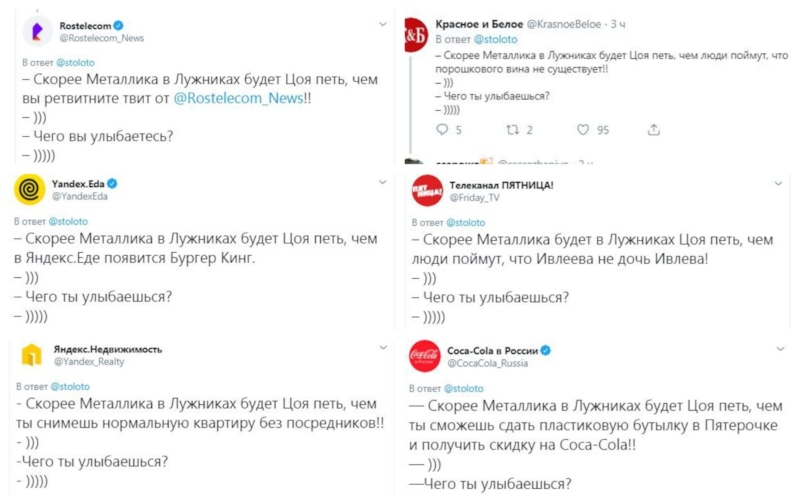Open the Rostelecom profile avatar

pyautogui.click(x=37, y=31)
